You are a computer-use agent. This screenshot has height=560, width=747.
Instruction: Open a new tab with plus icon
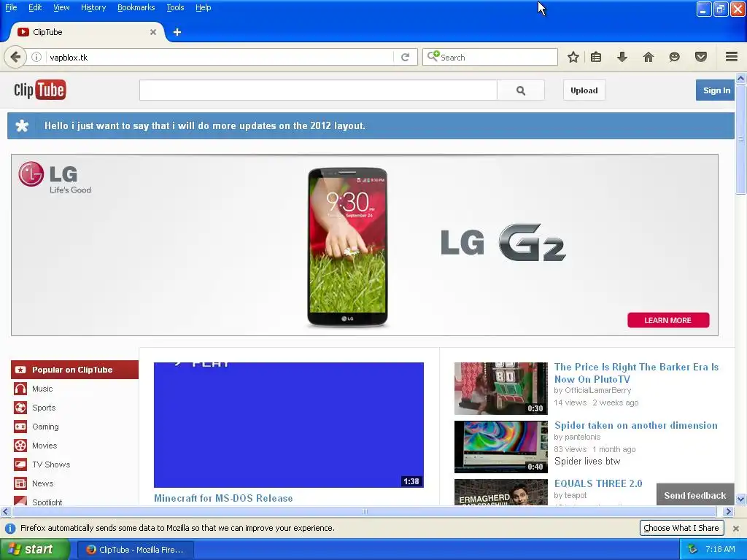(x=177, y=32)
